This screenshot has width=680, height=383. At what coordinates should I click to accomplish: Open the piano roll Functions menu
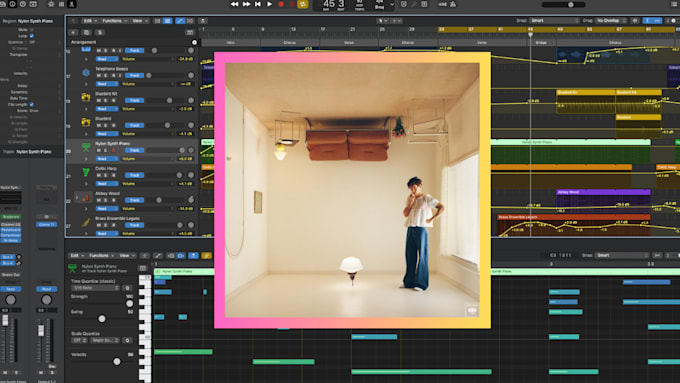click(102, 255)
